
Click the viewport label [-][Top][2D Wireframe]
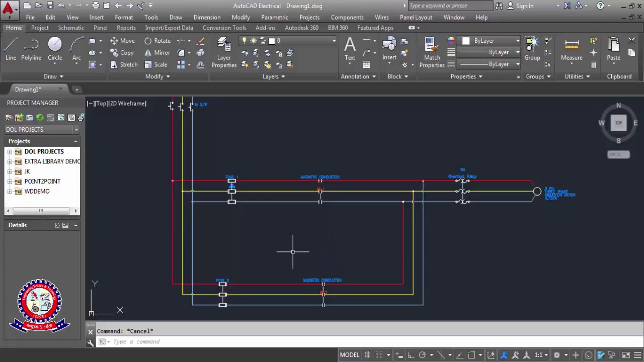tap(117, 104)
